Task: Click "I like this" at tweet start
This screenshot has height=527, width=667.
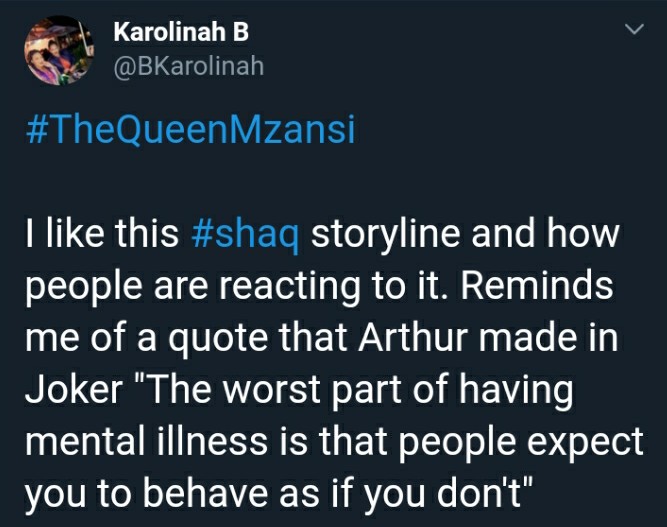Action: click(102, 234)
